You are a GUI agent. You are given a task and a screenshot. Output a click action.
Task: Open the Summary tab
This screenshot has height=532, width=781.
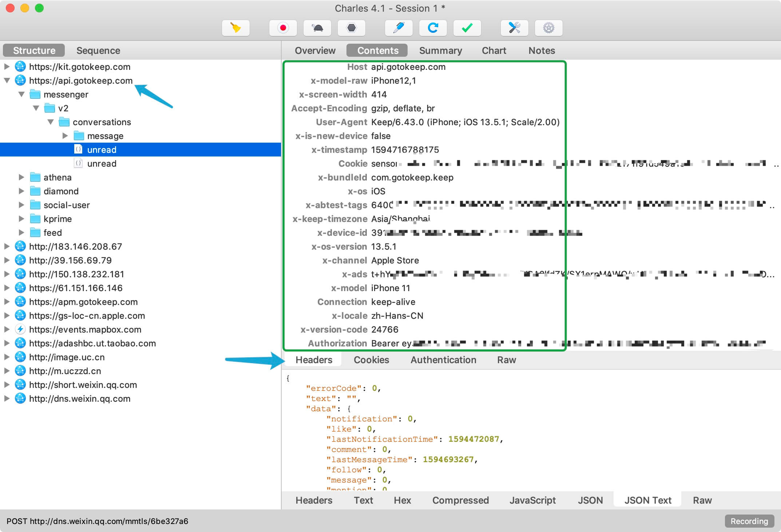[440, 50]
